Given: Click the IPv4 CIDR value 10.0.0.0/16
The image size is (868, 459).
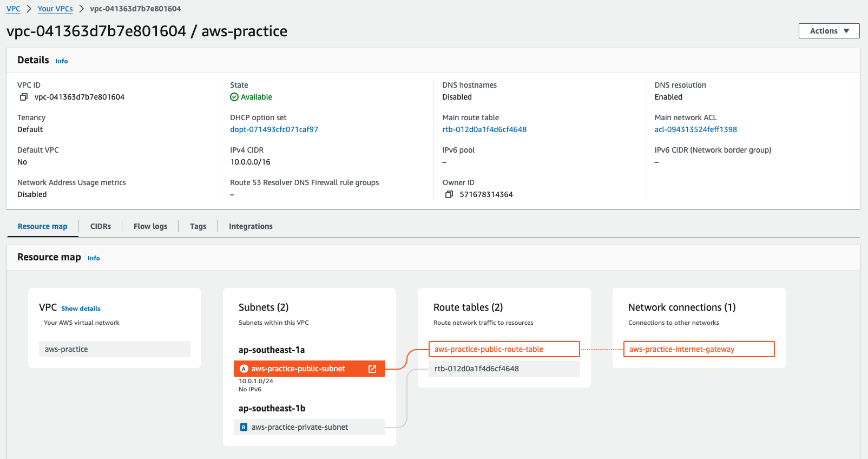Looking at the screenshot, I should click(250, 162).
